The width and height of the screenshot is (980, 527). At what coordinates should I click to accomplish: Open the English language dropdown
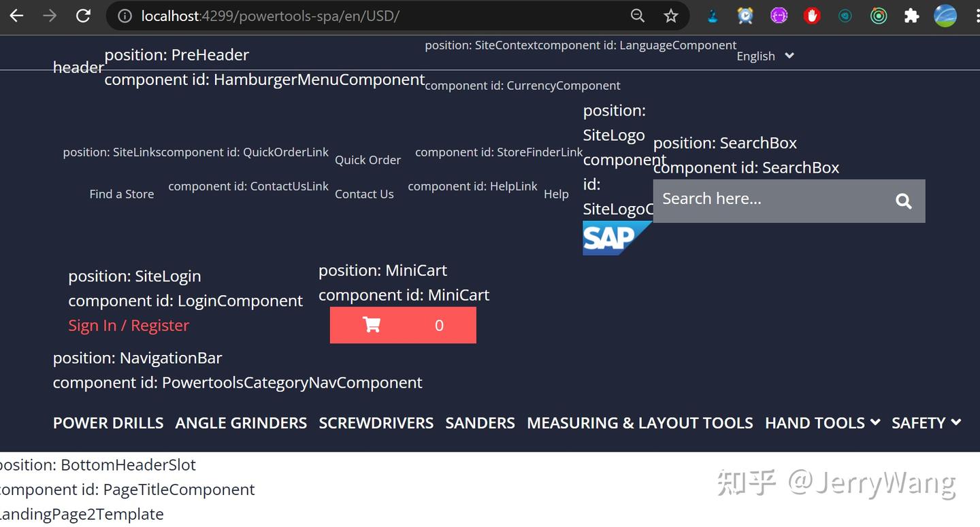(765, 56)
